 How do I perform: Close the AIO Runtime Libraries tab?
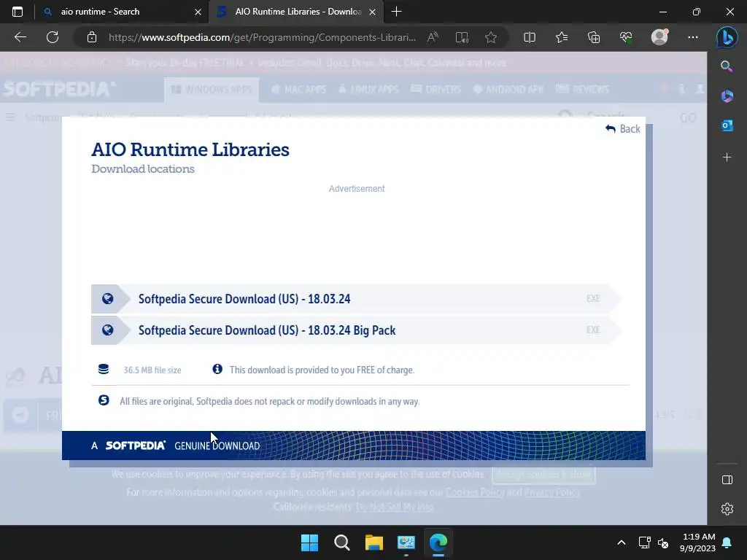click(373, 12)
